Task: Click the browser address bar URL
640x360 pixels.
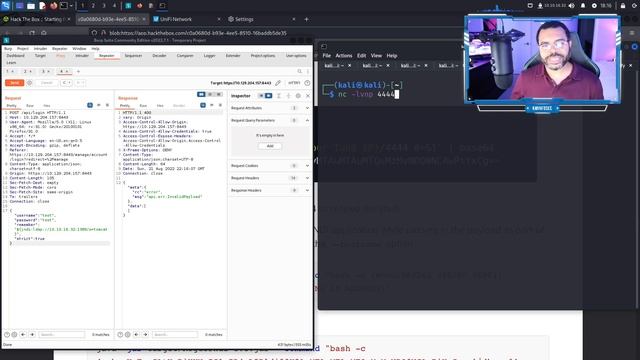Action: click(198, 33)
